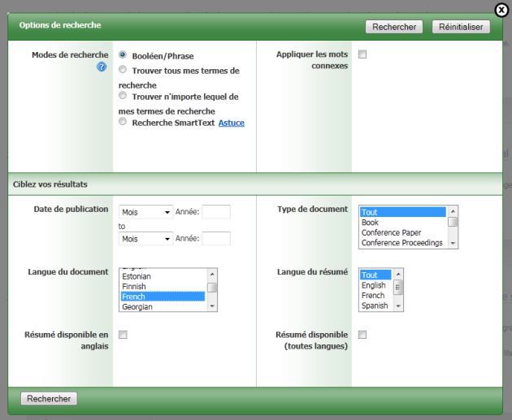Open the Astuce link

232,123
